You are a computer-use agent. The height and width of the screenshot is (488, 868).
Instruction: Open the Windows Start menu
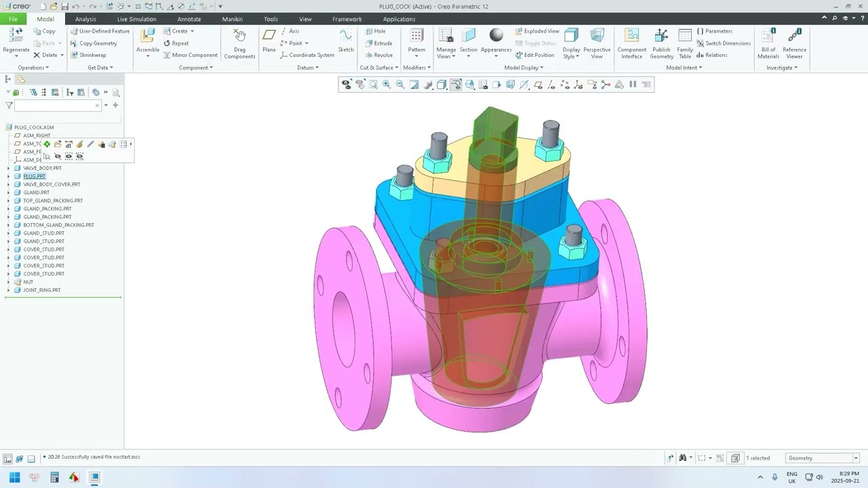tap(14, 477)
